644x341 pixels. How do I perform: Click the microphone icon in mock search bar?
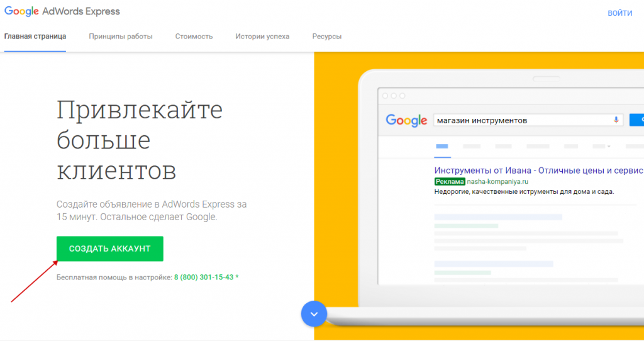616,120
